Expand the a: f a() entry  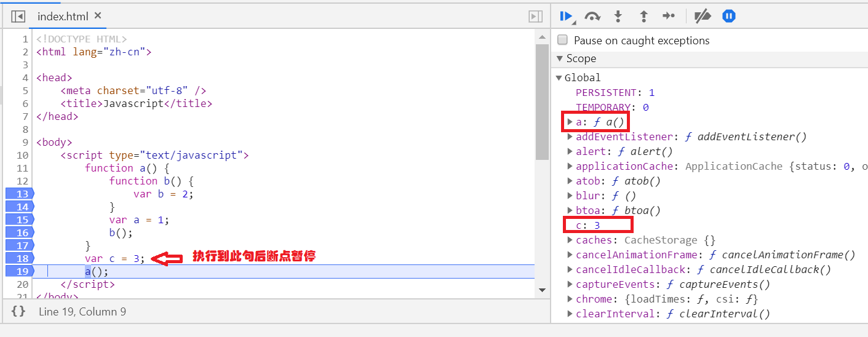point(570,122)
